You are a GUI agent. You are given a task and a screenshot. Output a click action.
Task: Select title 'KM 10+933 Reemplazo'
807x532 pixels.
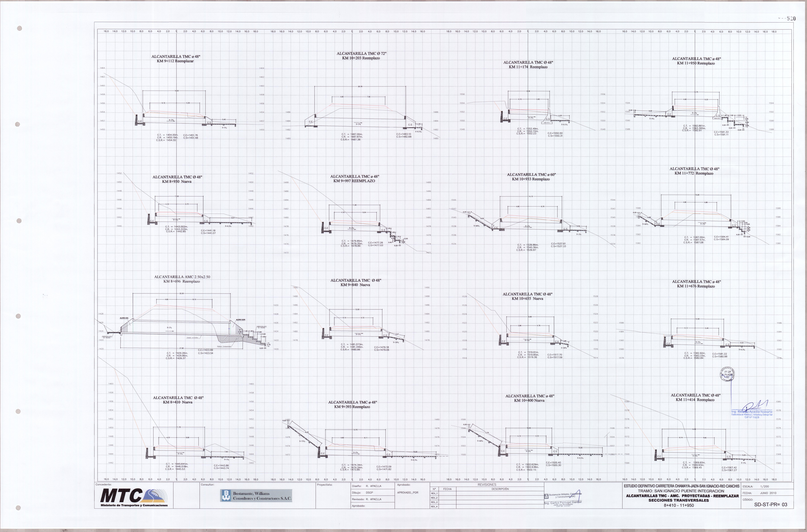tap(531, 179)
